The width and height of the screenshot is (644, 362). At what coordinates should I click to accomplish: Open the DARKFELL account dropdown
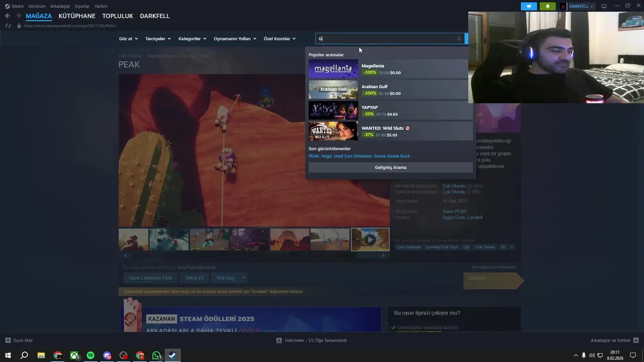581,6
